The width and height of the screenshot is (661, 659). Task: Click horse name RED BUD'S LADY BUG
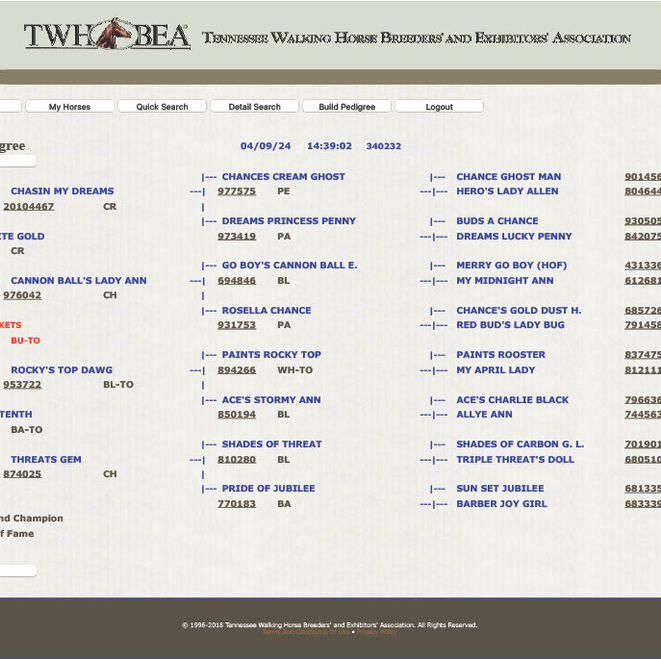click(511, 325)
